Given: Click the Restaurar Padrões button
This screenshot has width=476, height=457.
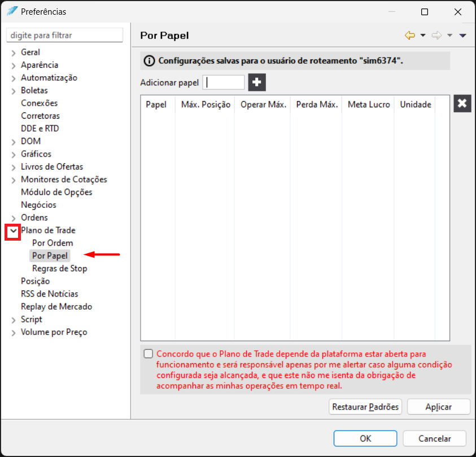Looking at the screenshot, I should [365, 407].
